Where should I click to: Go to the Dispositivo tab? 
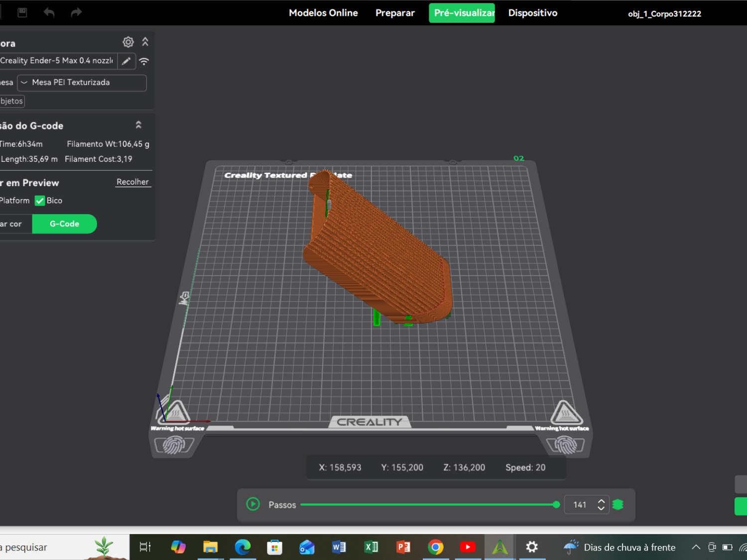(x=533, y=13)
